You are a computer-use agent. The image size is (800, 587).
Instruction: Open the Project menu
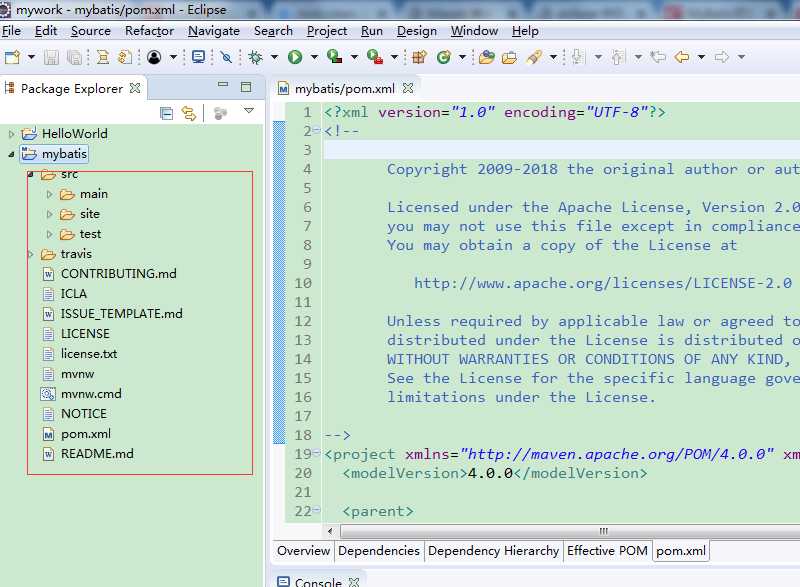(327, 31)
